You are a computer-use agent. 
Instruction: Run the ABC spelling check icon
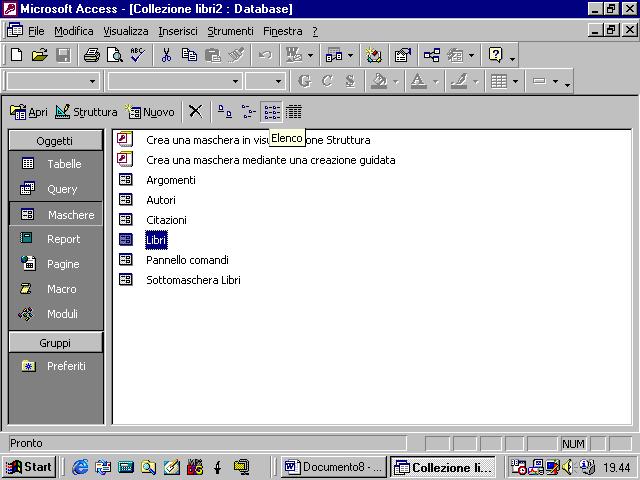point(138,55)
